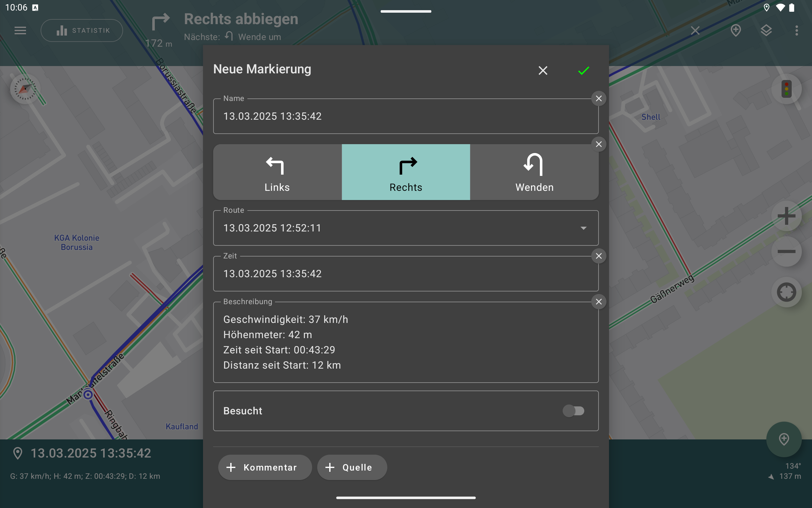Zoom out on the map
812x508 pixels.
pyautogui.click(x=787, y=251)
